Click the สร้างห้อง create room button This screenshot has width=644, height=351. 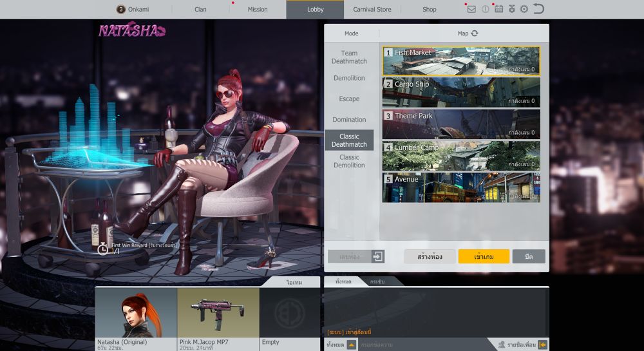click(430, 256)
